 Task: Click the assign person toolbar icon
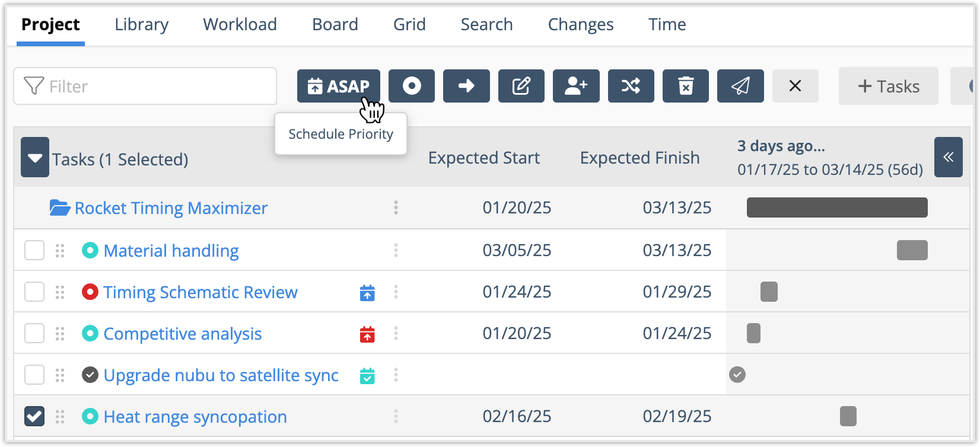[576, 87]
